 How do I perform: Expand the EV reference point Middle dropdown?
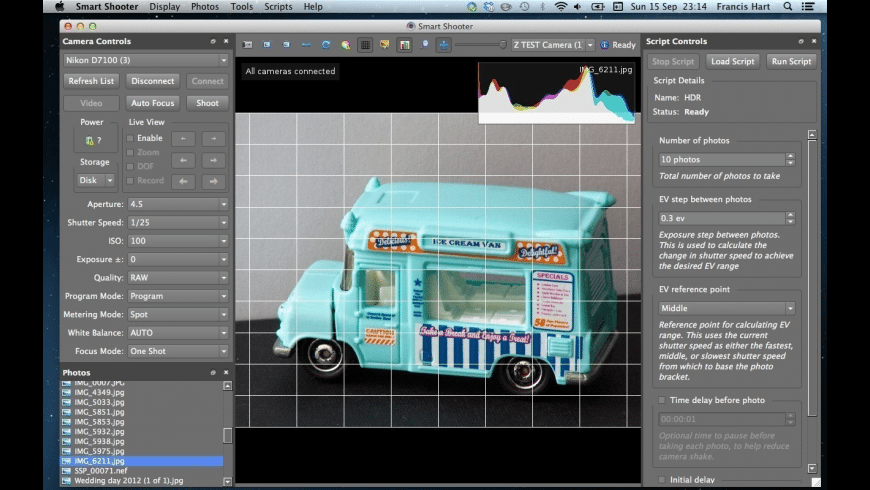727,309
